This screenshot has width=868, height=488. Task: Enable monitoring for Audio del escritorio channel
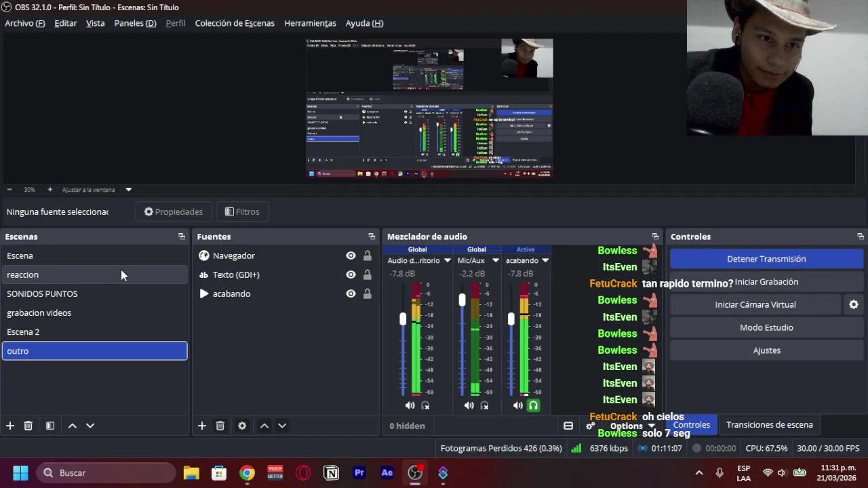pyautogui.click(x=425, y=405)
